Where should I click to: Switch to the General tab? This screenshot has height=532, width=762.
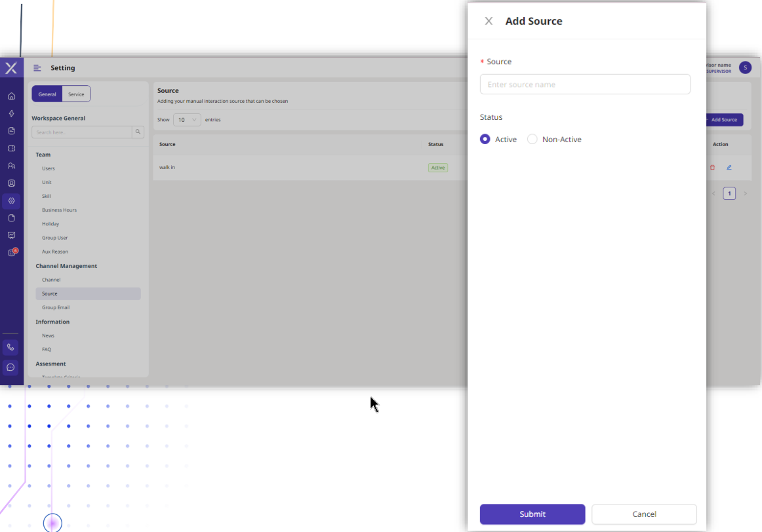[x=47, y=94]
